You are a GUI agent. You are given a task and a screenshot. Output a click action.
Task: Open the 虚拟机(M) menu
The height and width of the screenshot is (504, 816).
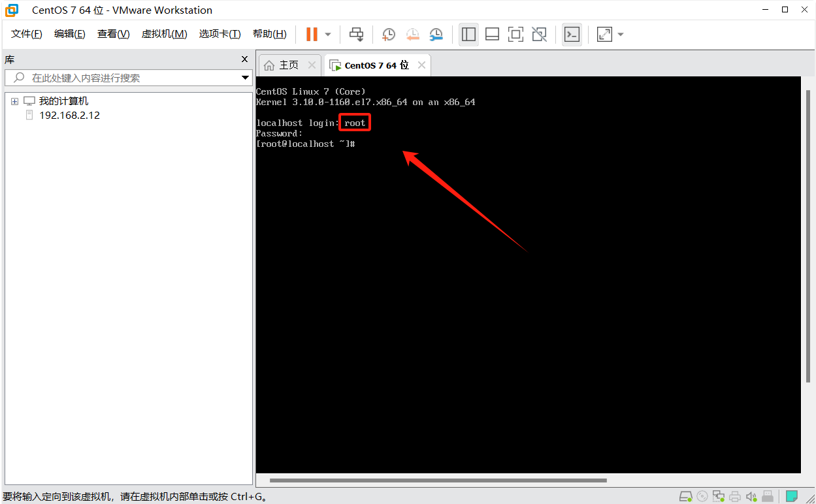click(x=164, y=34)
